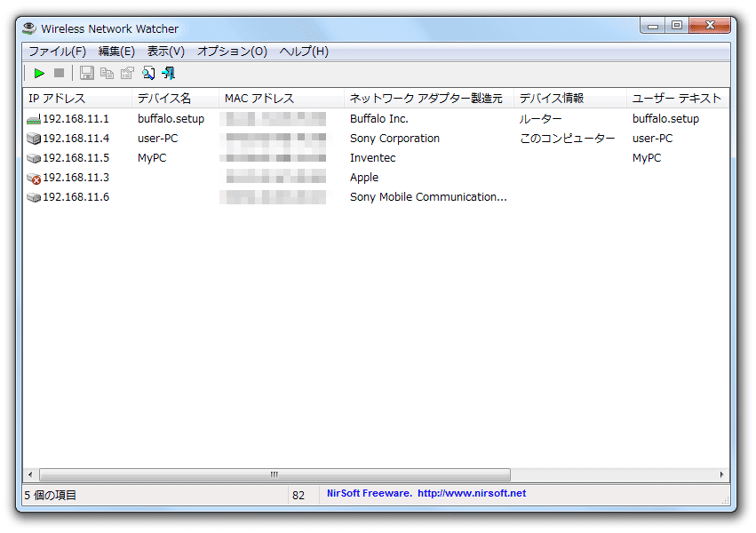Copy selected items toolbar icon
The height and width of the screenshot is (533, 756).
pyautogui.click(x=107, y=73)
